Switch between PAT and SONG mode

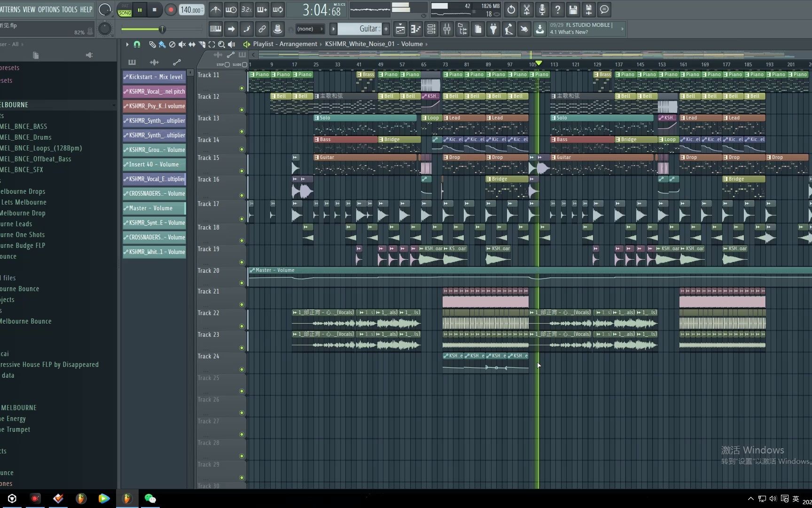[x=125, y=10]
